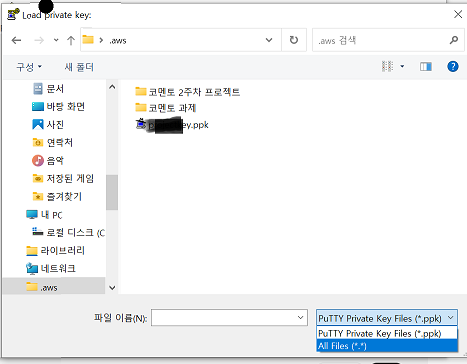Screen dimensions: 467x364
Task: Select 바탕 화면 in the navigation pane
Action: [65, 107]
